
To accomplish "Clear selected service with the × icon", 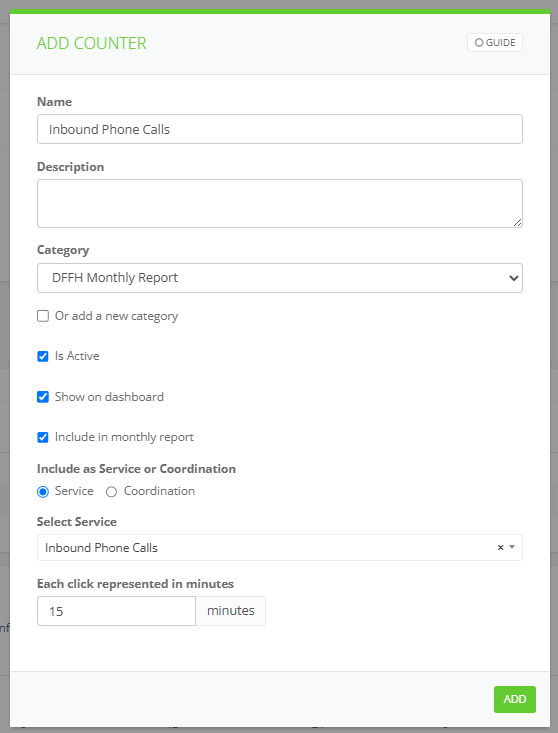I will [500, 547].
